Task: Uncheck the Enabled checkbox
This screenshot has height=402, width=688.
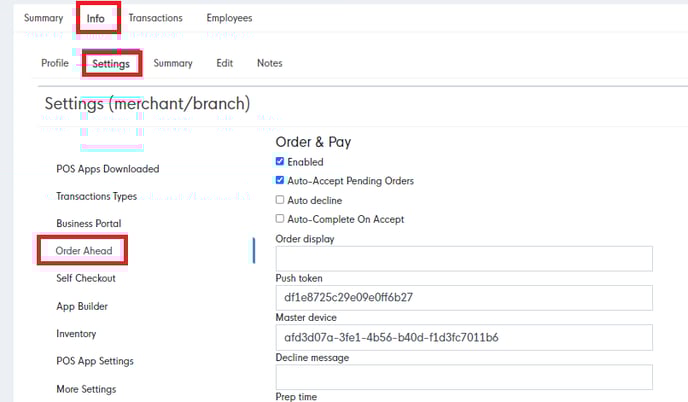Action: point(280,162)
